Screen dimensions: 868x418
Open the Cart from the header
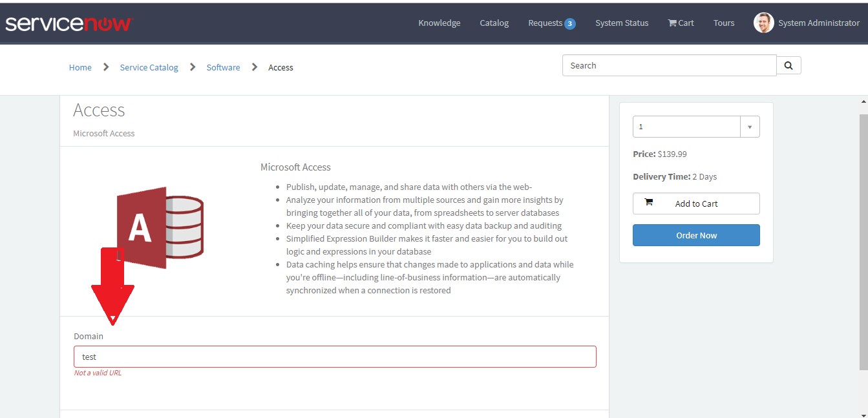click(681, 23)
